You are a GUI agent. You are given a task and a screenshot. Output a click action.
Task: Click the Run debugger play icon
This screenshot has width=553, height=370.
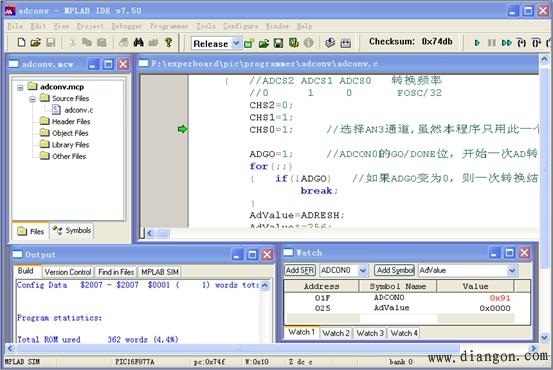click(x=477, y=43)
